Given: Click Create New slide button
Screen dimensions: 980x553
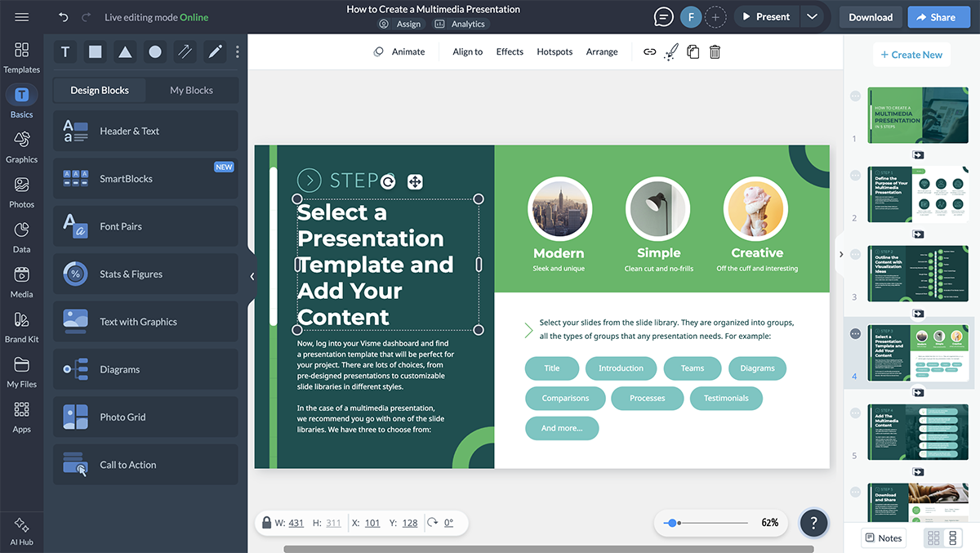Looking at the screenshot, I should tap(911, 55).
